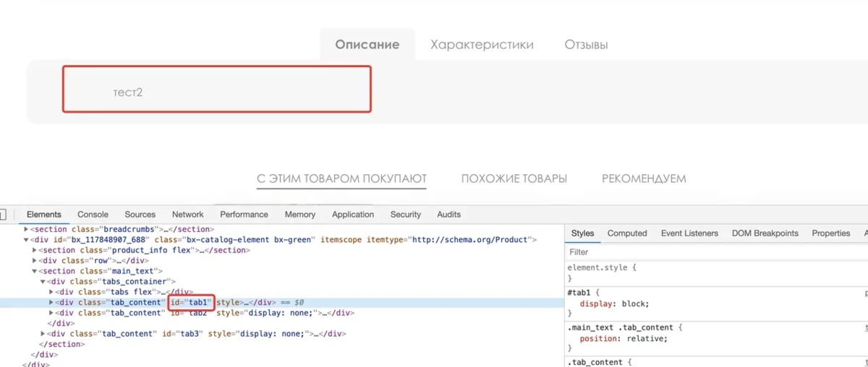Viewport: 868px width, 367px height.
Task: Click id="tab3" attribute in DOM tree
Action: [182, 334]
